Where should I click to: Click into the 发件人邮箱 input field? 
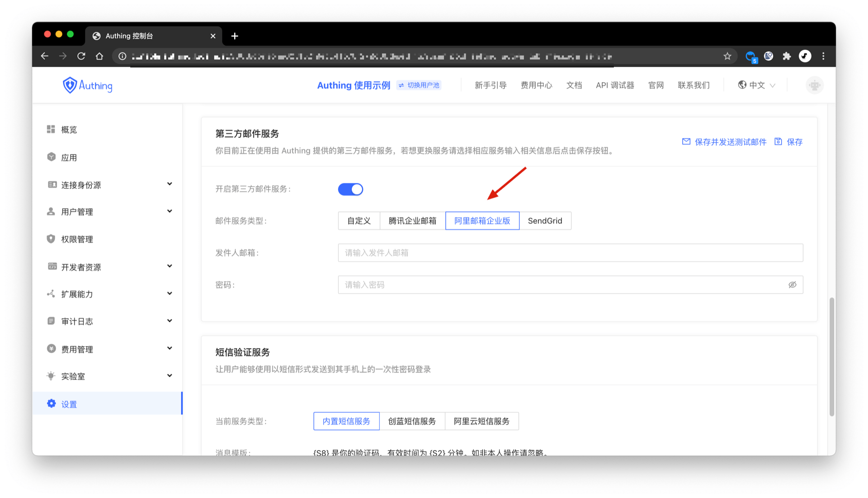point(570,253)
